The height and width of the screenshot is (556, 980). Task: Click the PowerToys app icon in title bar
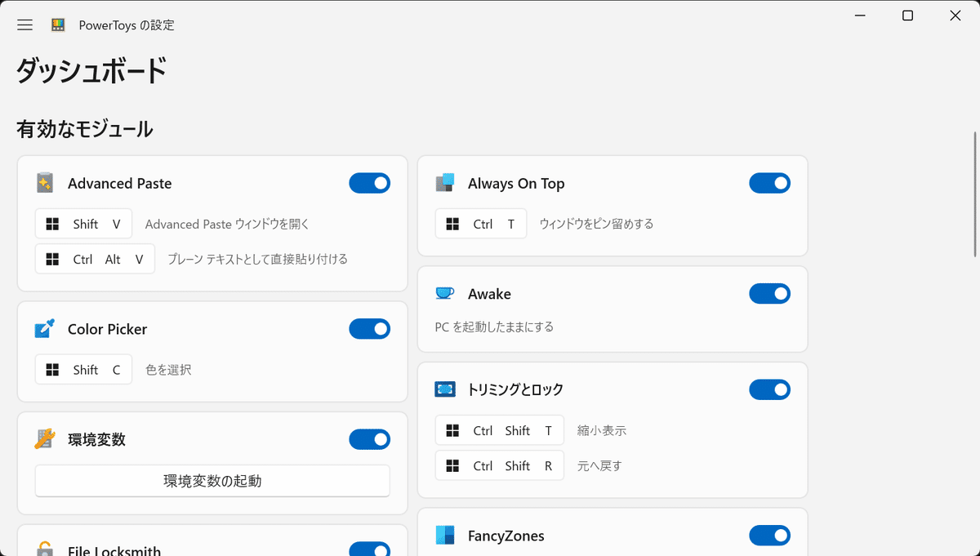pos(58,24)
